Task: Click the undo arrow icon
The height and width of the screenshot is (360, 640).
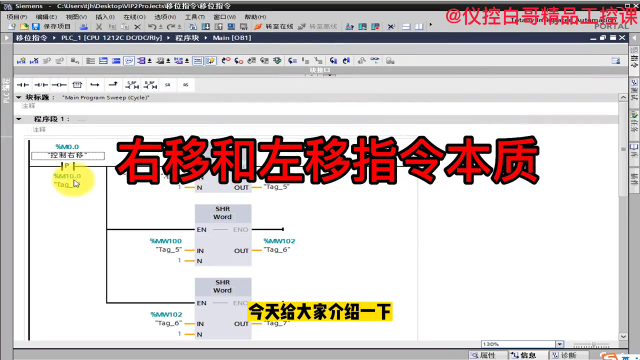Action: click(152, 27)
